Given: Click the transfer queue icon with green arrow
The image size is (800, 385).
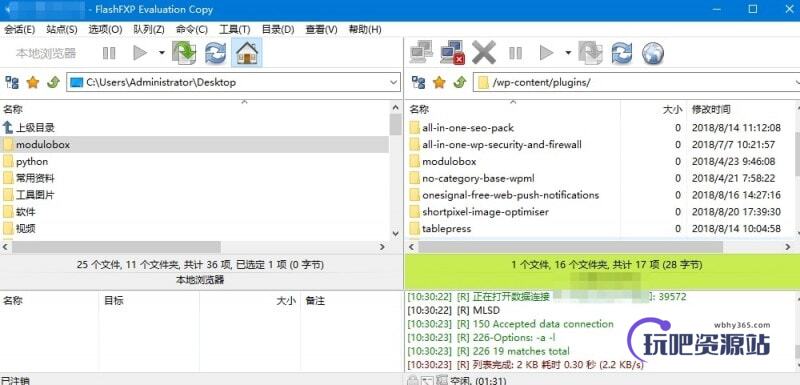Looking at the screenshot, I should pyautogui.click(x=184, y=53).
